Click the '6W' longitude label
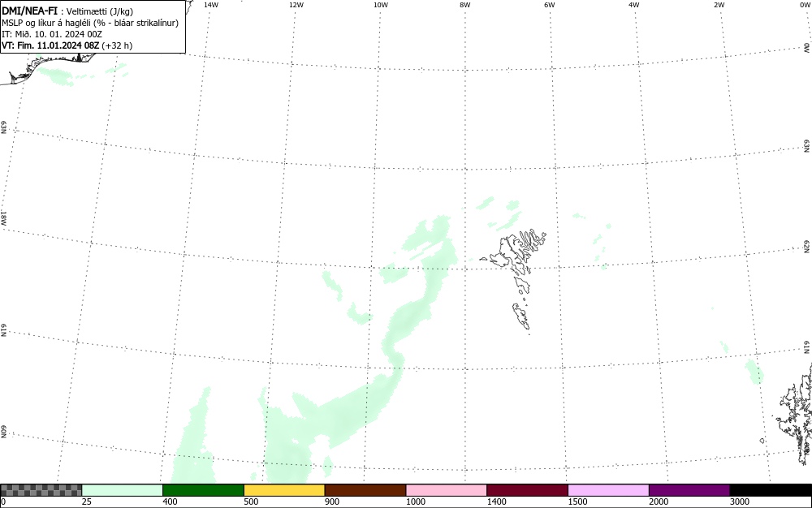Image resolution: width=812 pixels, height=508 pixels. (550, 5)
